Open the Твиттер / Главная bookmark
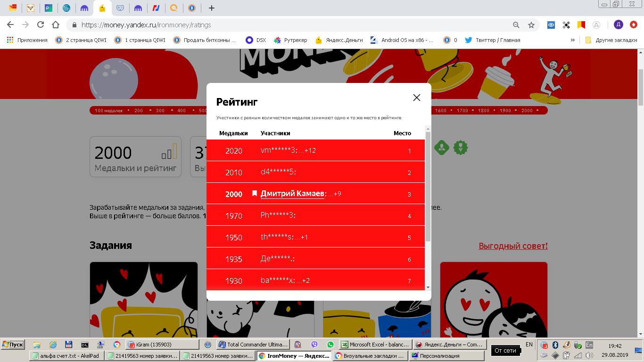 tap(493, 40)
